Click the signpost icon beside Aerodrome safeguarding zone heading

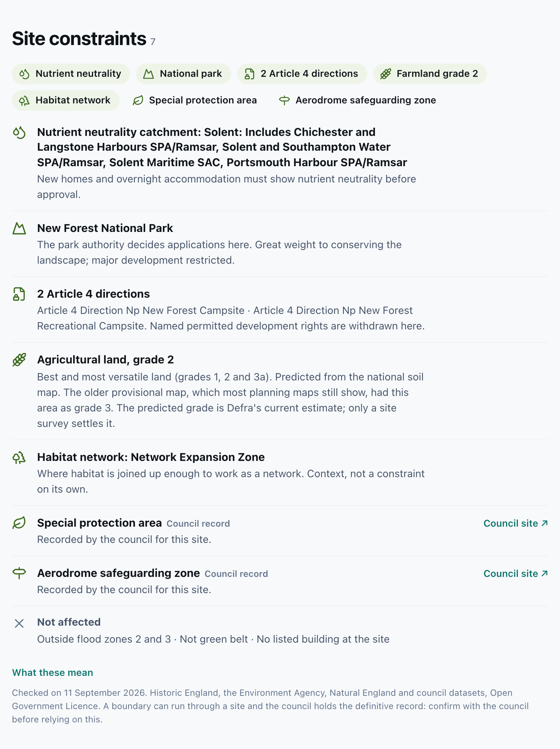click(x=19, y=574)
